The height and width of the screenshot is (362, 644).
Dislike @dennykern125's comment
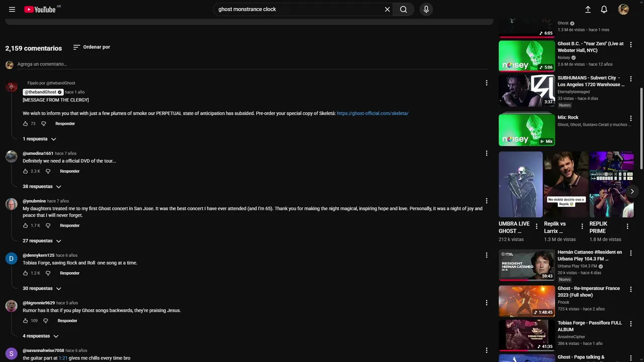[48, 274]
